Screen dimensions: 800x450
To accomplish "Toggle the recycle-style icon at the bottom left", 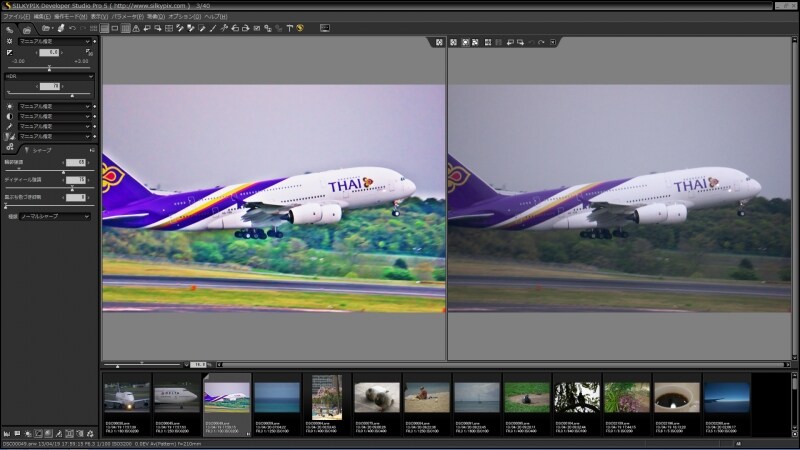I will (90, 434).
